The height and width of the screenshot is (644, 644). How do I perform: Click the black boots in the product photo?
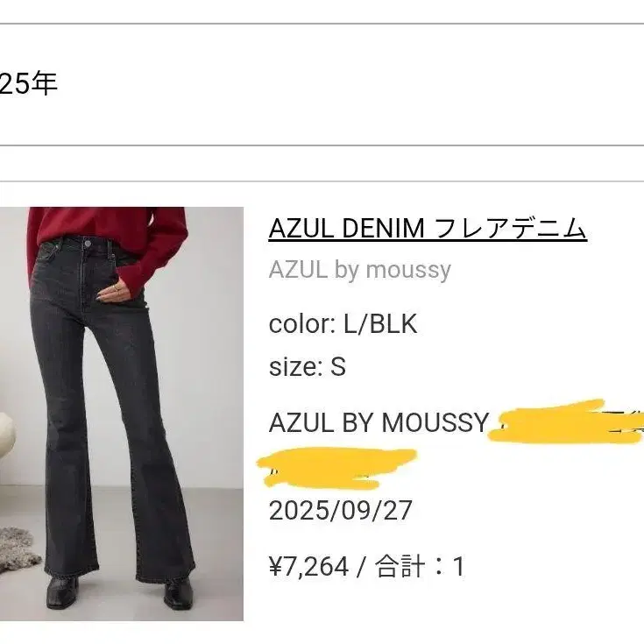119,592
